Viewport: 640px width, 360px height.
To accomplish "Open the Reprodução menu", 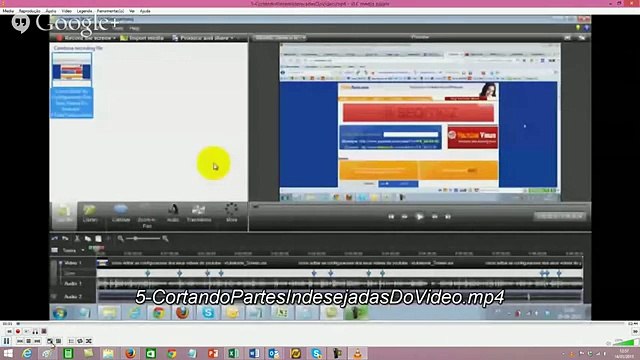I will [29, 11].
